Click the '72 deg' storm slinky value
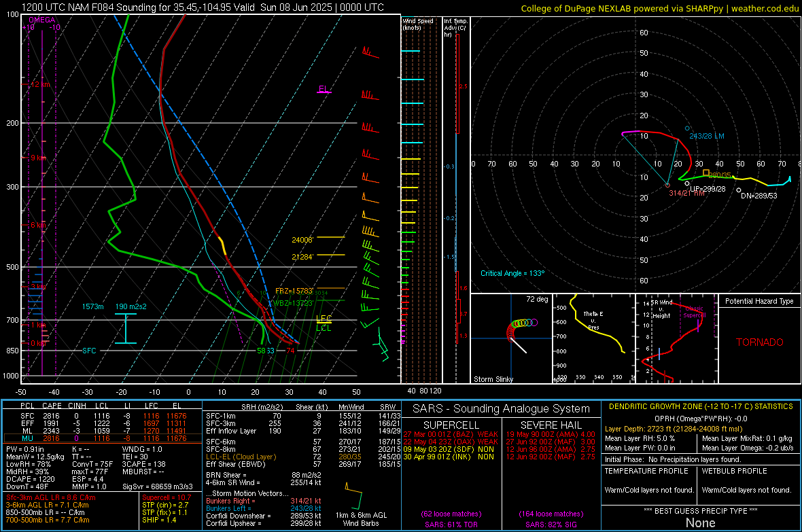 [x=537, y=299]
